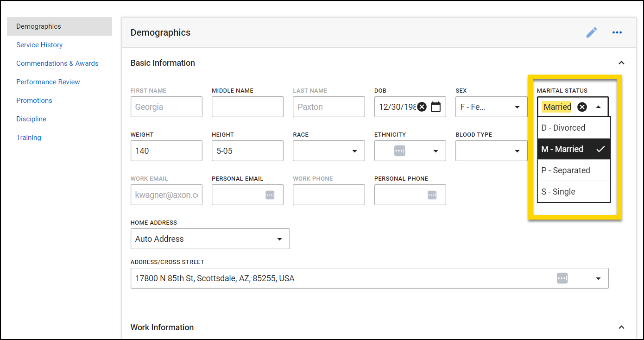Open the Blood Type dropdown
The height and width of the screenshot is (340, 644).
pyautogui.click(x=517, y=151)
